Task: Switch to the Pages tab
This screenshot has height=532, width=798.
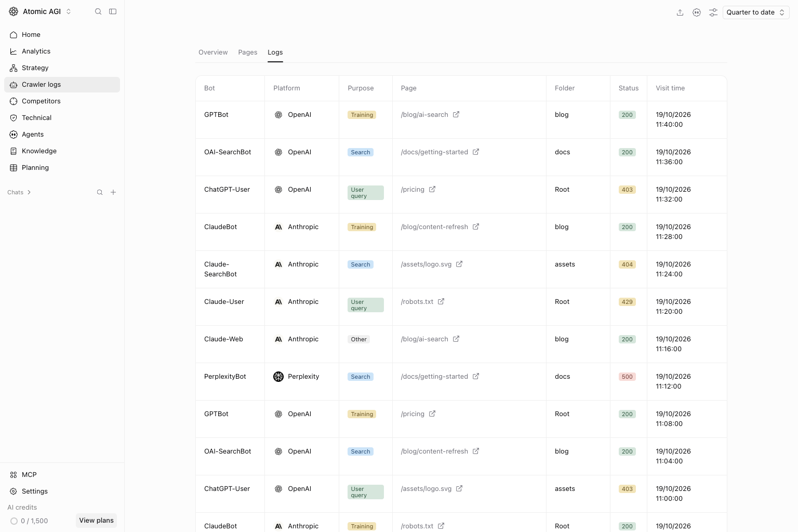Action: pos(248,52)
